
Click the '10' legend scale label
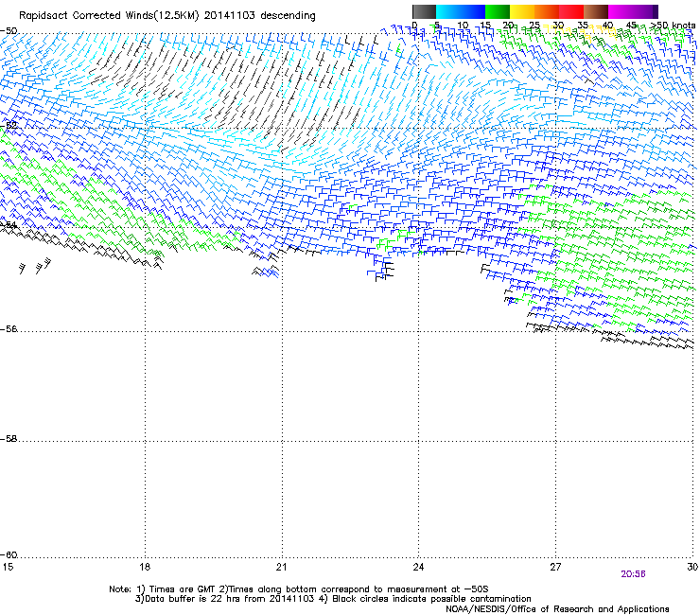(x=463, y=25)
